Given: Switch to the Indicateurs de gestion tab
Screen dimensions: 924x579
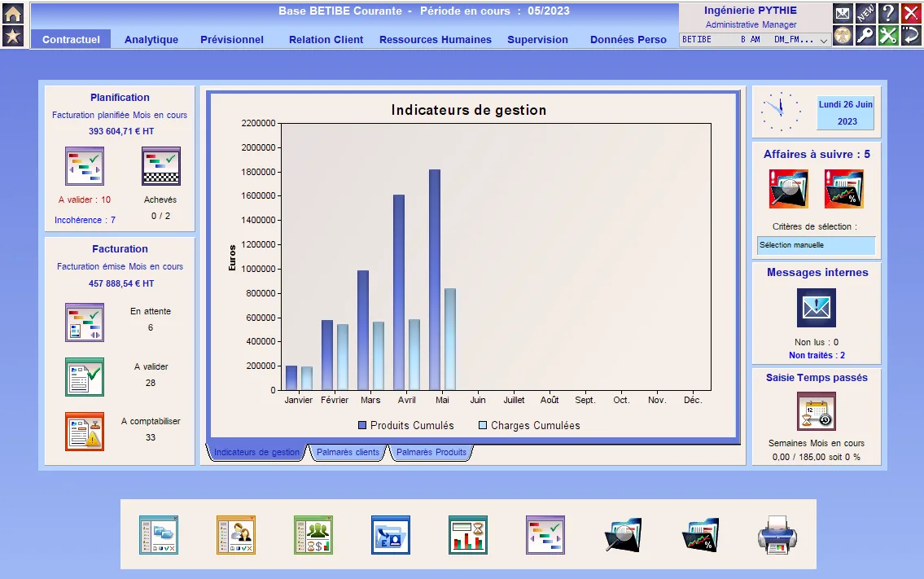Looking at the screenshot, I should coord(256,452).
